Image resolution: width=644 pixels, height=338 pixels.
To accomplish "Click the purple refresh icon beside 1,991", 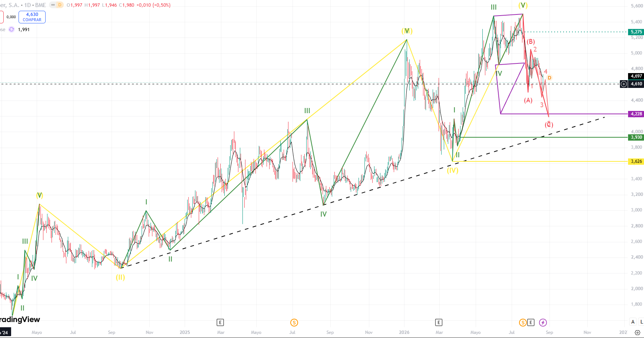I will tap(11, 30).
